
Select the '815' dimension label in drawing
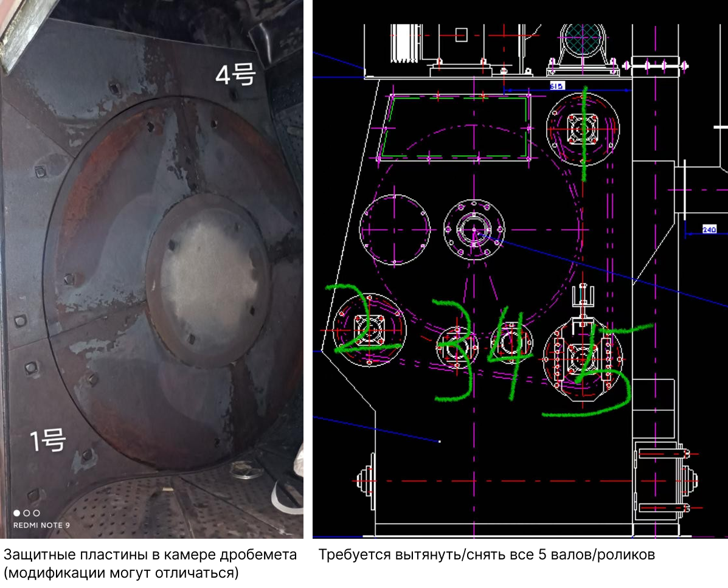point(556,86)
